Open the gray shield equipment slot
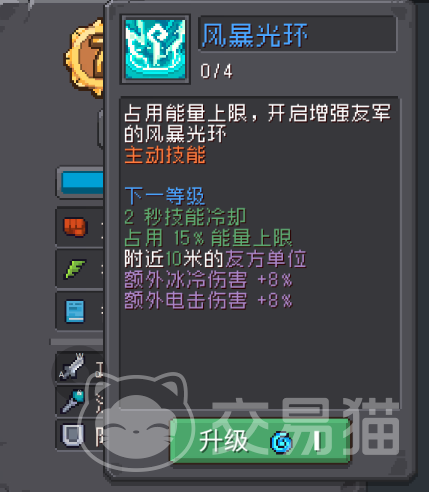The width and height of the screenshot is (429, 492). [72, 435]
